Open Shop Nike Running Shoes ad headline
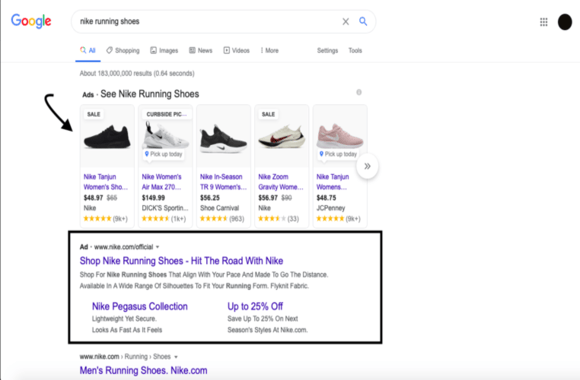580x380 pixels. coord(181,261)
